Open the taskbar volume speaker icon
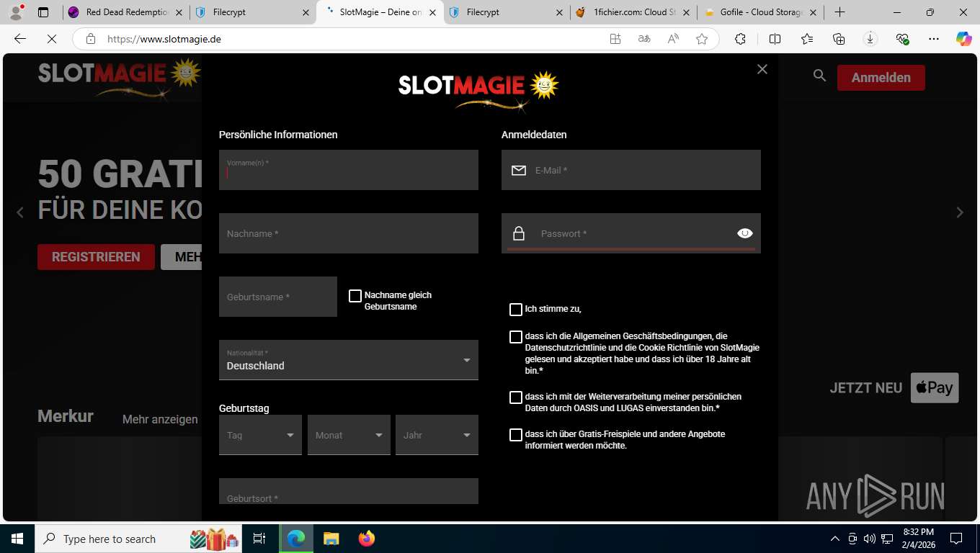The height and width of the screenshot is (553, 980). click(869, 539)
